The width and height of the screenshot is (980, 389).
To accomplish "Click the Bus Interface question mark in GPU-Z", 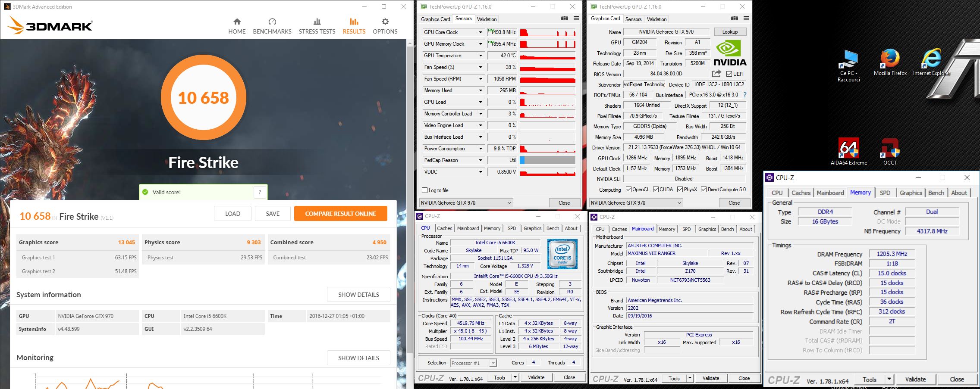I will click(x=744, y=95).
